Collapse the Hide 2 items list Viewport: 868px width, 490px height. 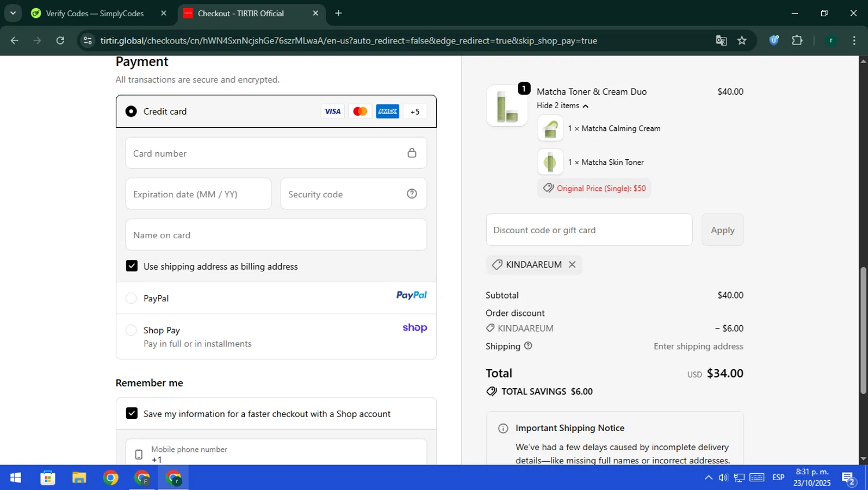(562, 105)
